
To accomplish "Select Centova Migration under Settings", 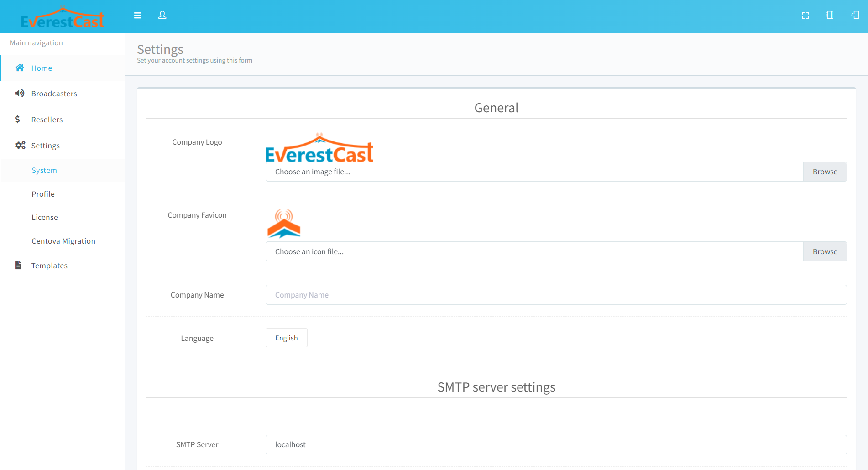I will coord(63,241).
